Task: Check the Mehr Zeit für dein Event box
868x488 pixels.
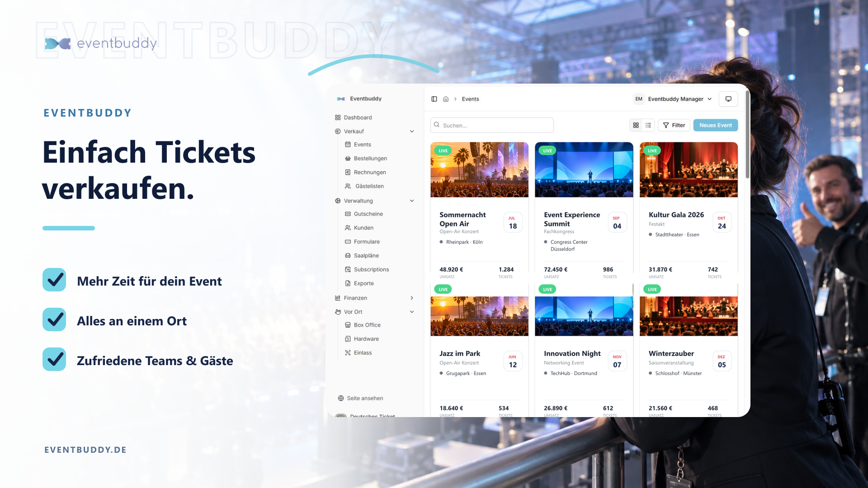Action: pyautogui.click(x=54, y=280)
